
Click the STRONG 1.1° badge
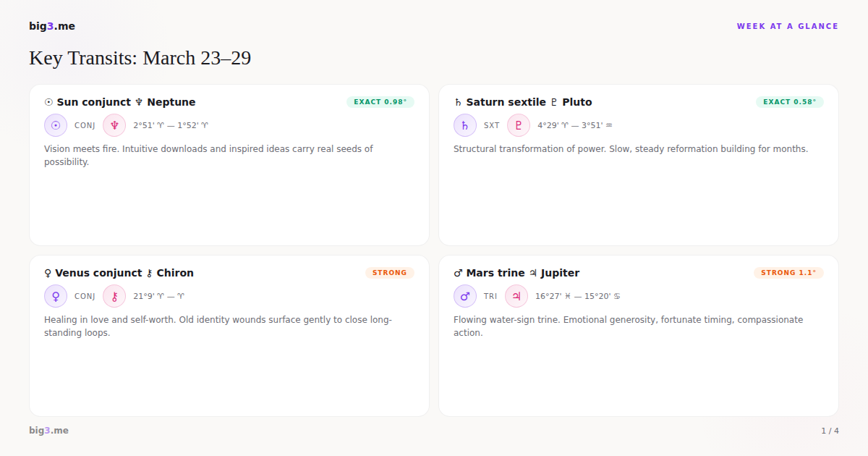tap(788, 273)
